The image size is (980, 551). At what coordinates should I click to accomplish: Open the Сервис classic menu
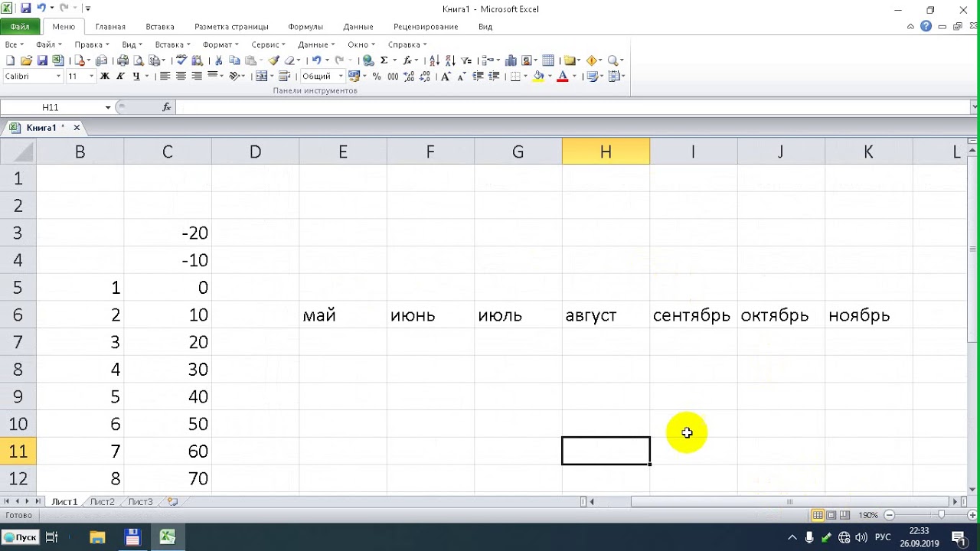click(269, 45)
